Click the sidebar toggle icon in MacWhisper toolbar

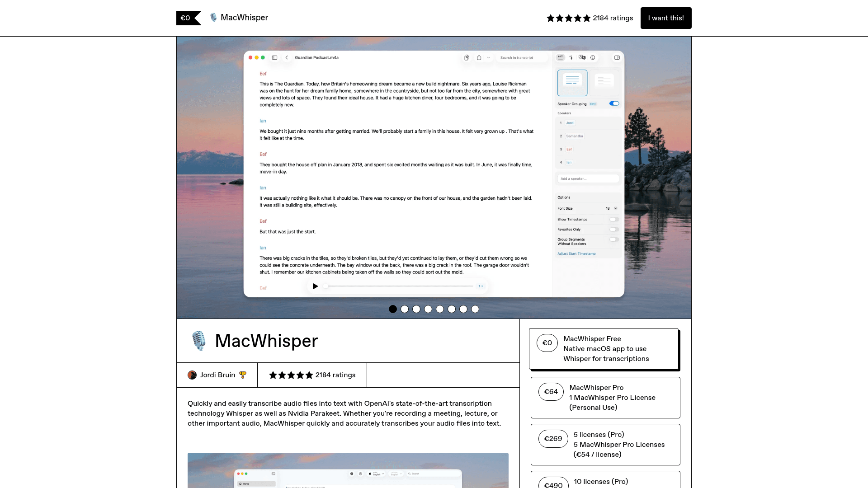274,58
